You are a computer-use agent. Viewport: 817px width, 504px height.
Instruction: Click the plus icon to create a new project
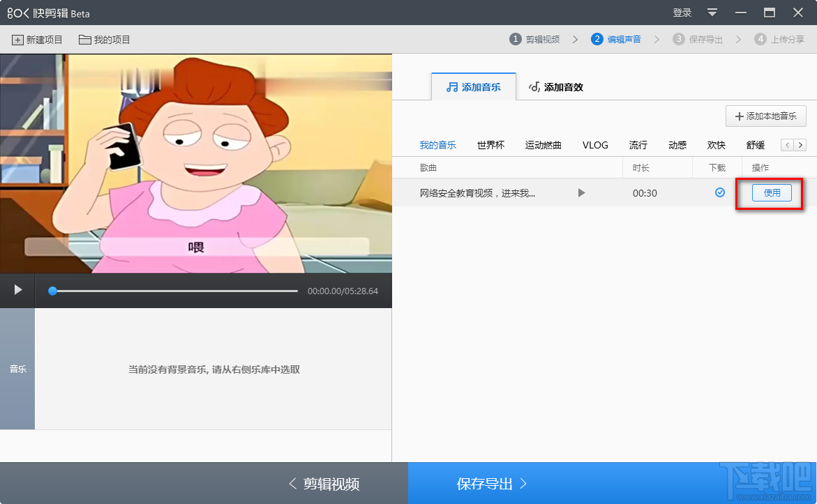coord(16,40)
